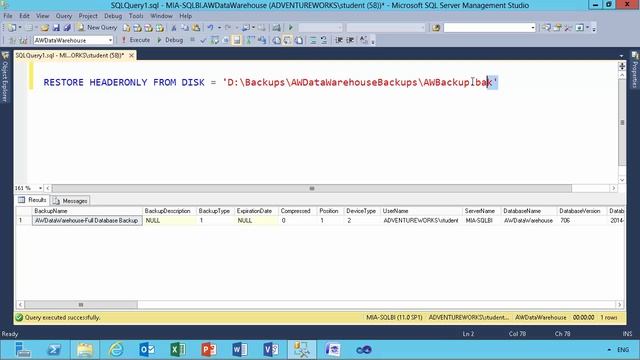Select the SQLQuery1.sql document tab
This screenshot has width=640, height=360.
click(69, 55)
